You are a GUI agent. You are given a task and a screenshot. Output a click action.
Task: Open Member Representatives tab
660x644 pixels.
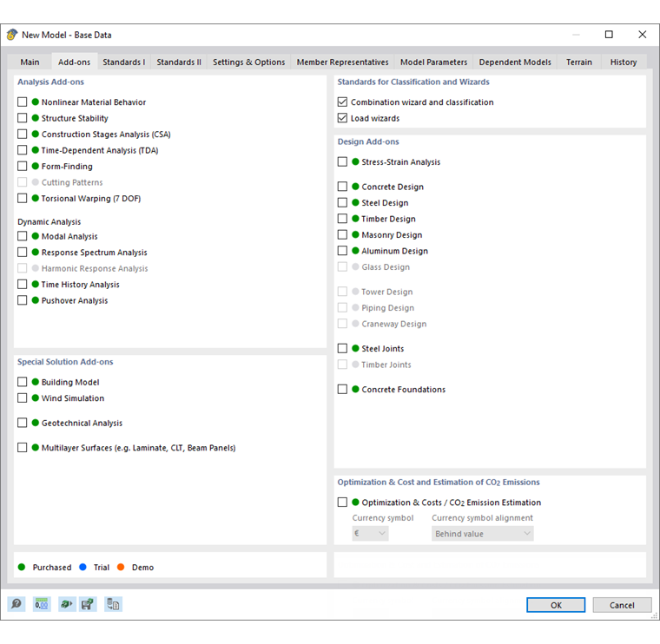tap(343, 62)
